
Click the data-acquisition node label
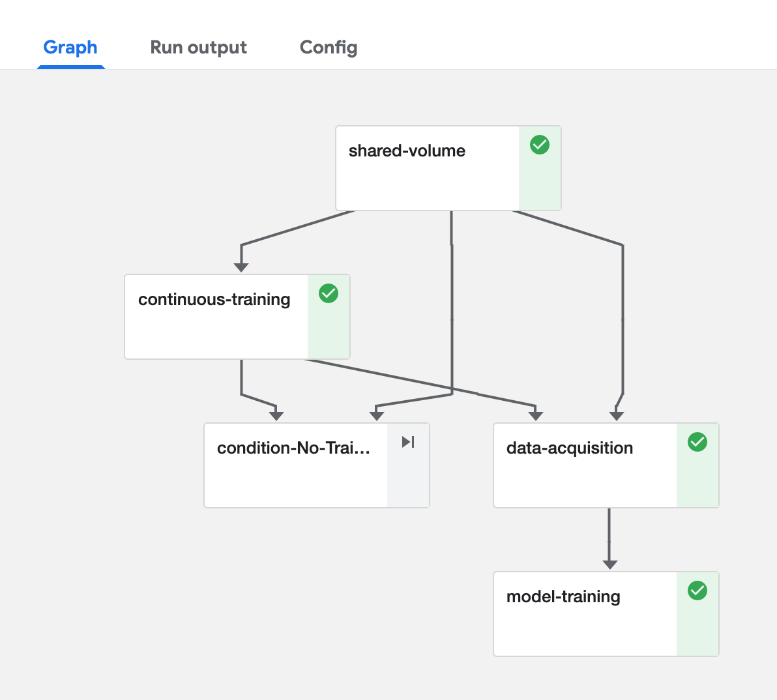point(569,448)
